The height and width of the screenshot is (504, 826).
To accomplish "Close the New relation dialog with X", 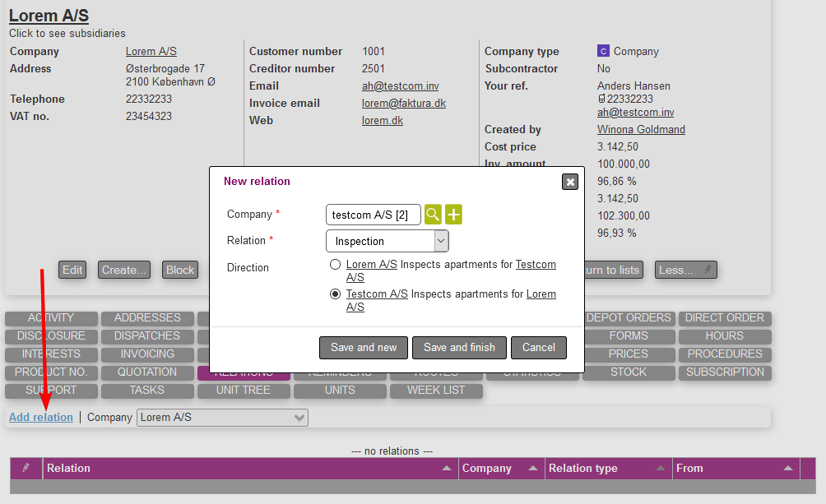I will [x=570, y=182].
